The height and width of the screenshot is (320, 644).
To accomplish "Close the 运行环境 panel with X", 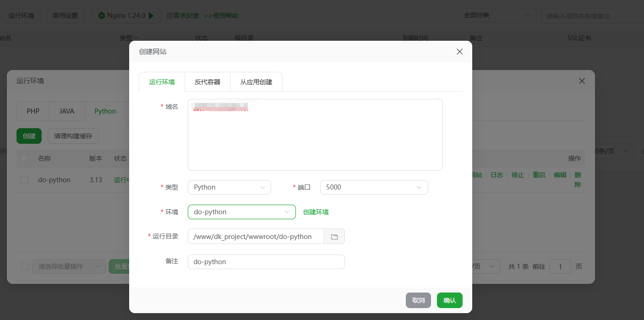I will pos(582,81).
